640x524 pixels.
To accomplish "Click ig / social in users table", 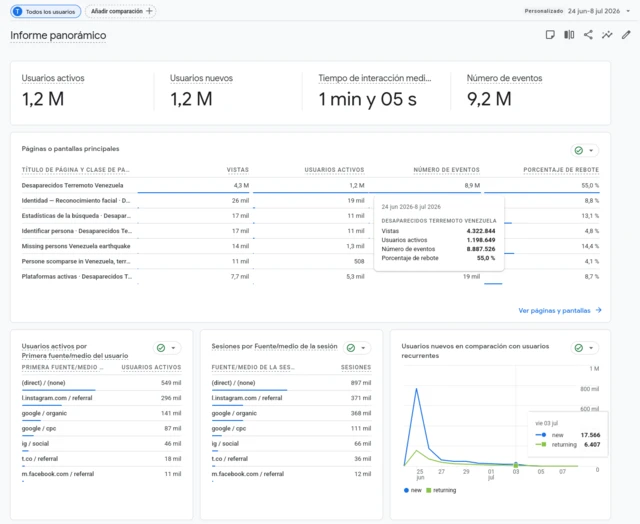I will tap(35, 444).
